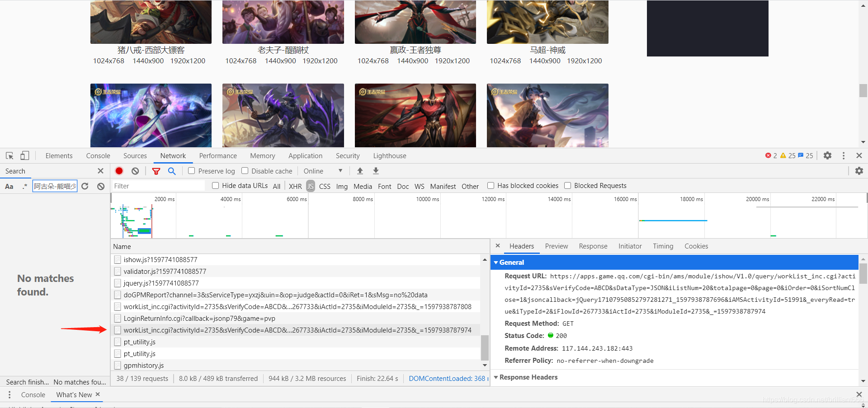The image size is (868, 408).
Task: Close the Search sidebar
Action: (100, 171)
